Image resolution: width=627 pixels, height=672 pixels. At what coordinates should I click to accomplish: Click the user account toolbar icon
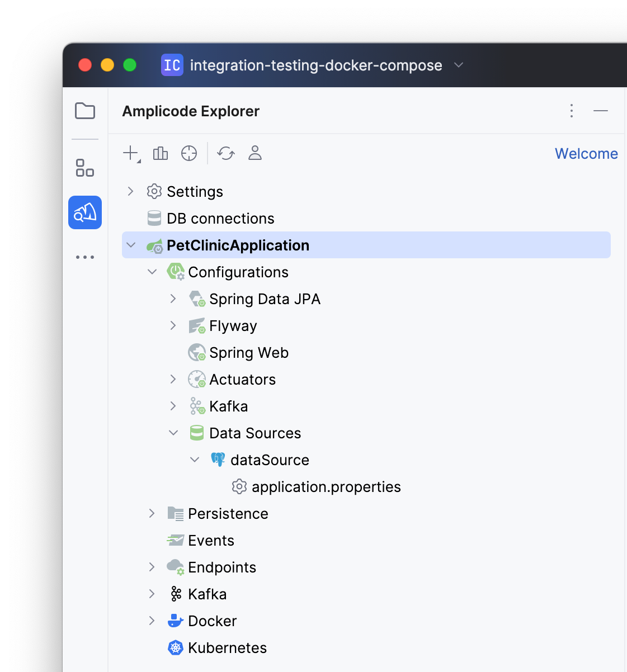click(255, 153)
